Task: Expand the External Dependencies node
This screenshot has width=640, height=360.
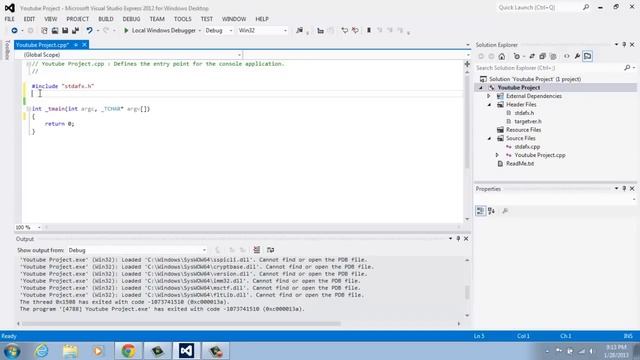Action: pyautogui.click(x=489, y=96)
